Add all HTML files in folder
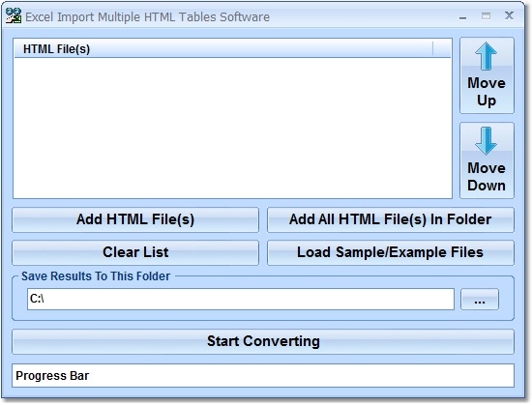The width and height of the screenshot is (532, 405). [391, 219]
